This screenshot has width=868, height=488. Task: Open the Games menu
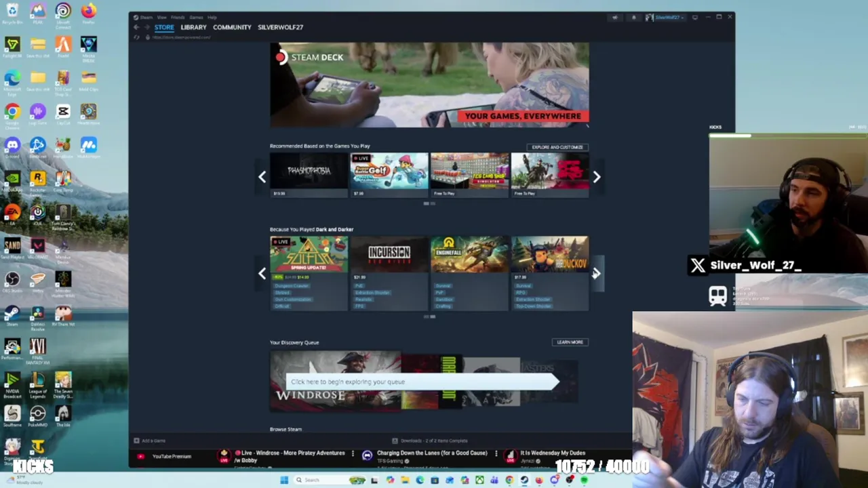coord(196,18)
